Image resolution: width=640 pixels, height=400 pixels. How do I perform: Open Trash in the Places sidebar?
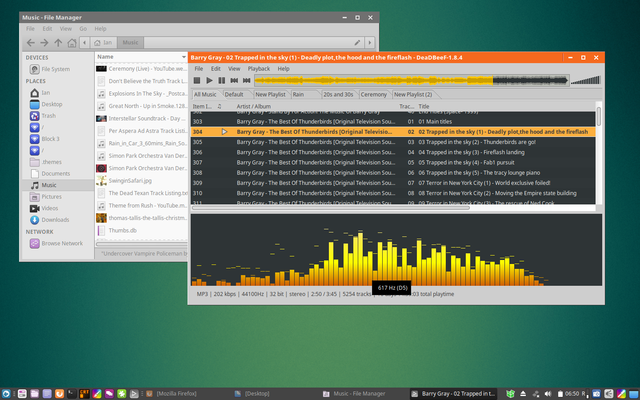click(x=43, y=116)
